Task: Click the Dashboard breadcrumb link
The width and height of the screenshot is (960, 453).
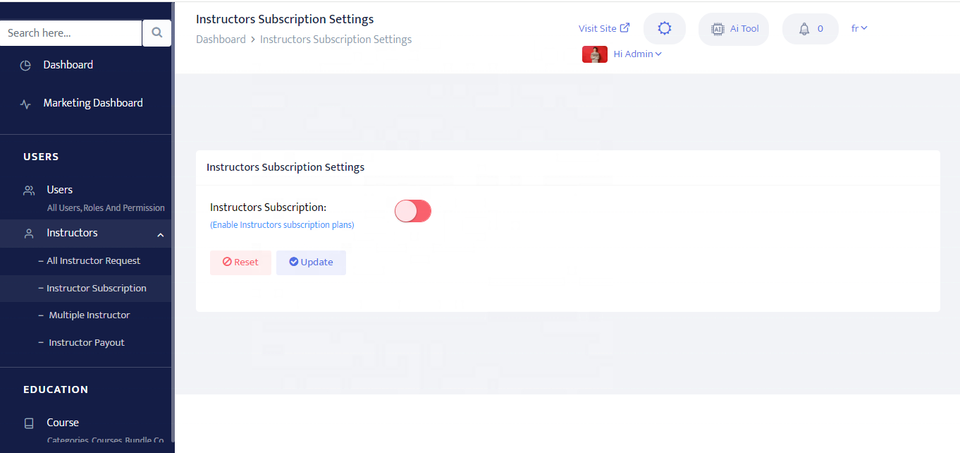Action: (220, 40)
